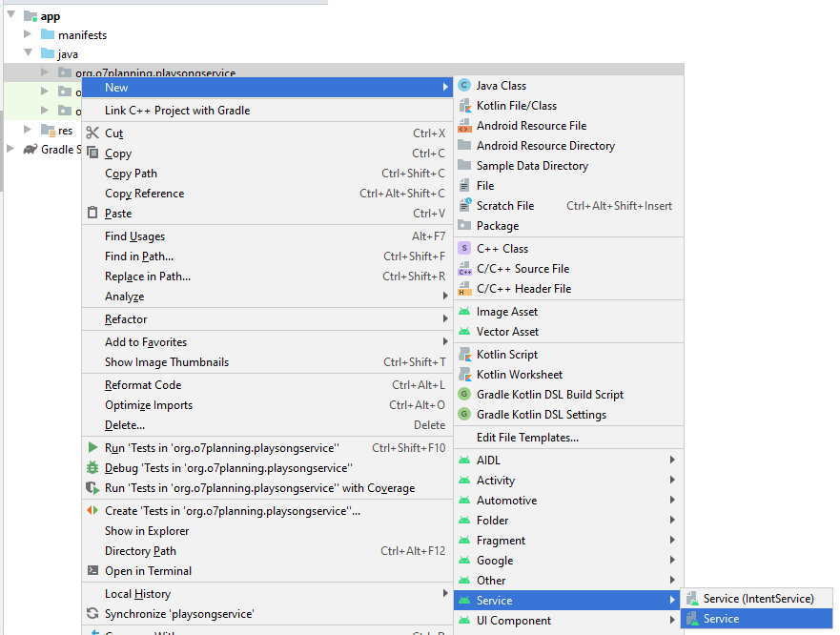Viewport: 840px width, 635px height.
Task: Click the Kotlin Script icon
Action: pos(464,354)
